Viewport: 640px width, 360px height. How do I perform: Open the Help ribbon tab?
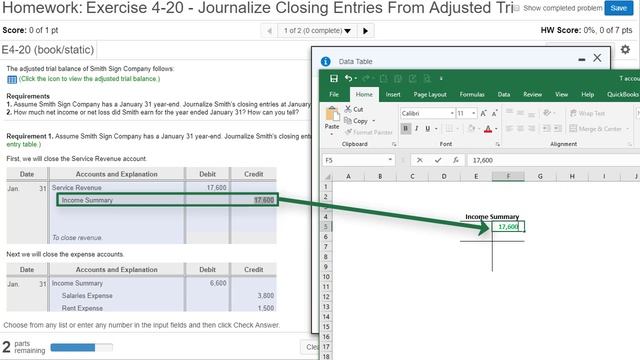[x=587, y=94]
